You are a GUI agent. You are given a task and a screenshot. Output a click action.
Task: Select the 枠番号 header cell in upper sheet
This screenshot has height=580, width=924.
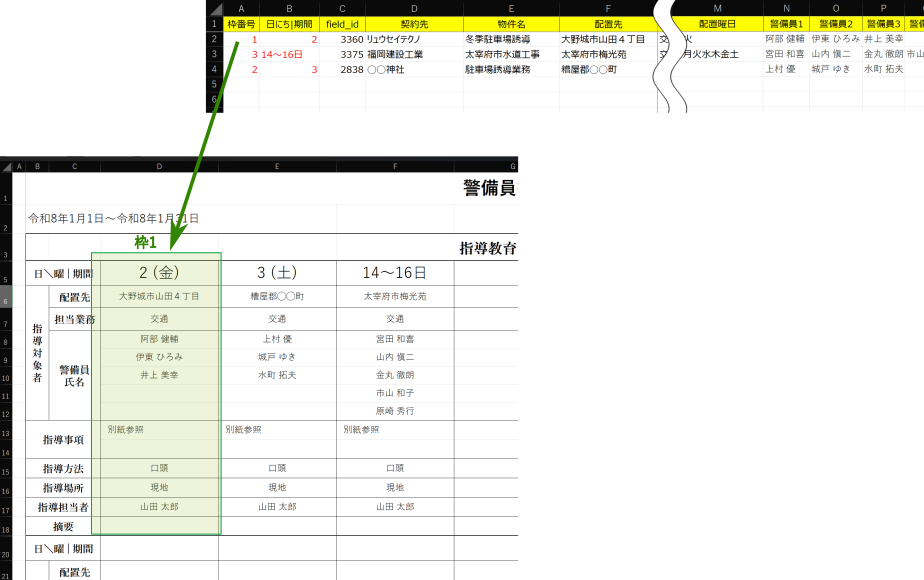click(240, 23)
